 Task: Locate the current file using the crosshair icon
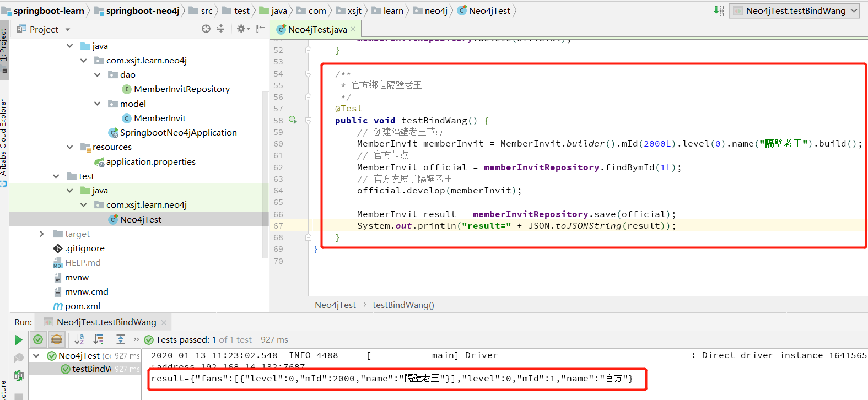pyautogui.click(x=206, y=29)
